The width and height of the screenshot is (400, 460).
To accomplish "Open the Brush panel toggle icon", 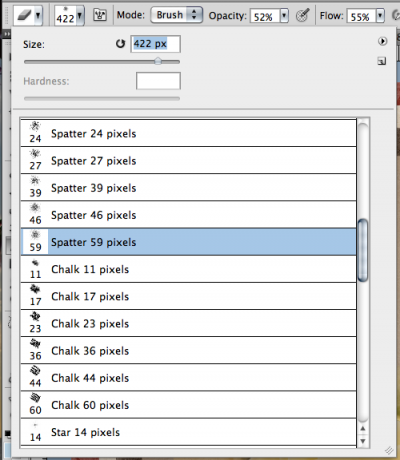I will (100, 15).
